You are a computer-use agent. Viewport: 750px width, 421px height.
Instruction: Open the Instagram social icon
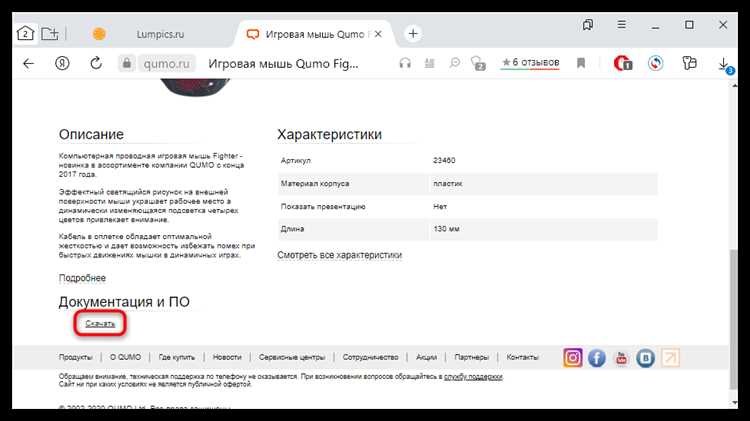[x=573, y=358]
